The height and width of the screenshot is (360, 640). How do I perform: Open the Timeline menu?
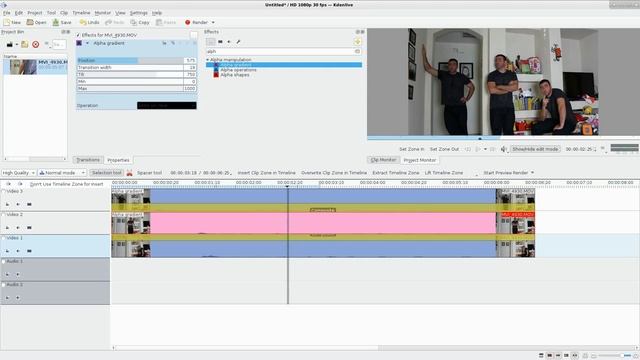pyautogui.click(x=81, y=13)
